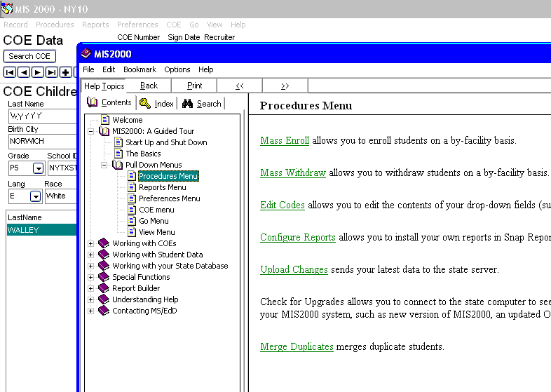This screenshot has width=551, height=392.
Task: Click the Birth City field showing NORWICH
Action: click(43, 142)
